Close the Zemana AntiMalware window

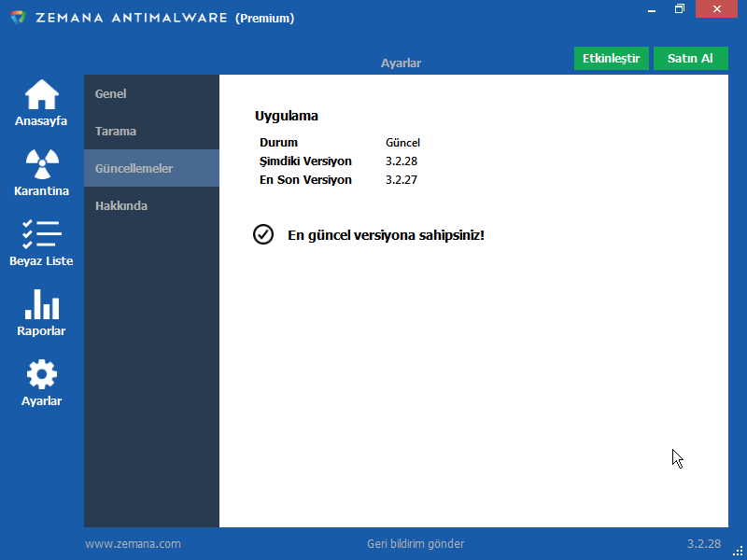[x=716, y=9]
